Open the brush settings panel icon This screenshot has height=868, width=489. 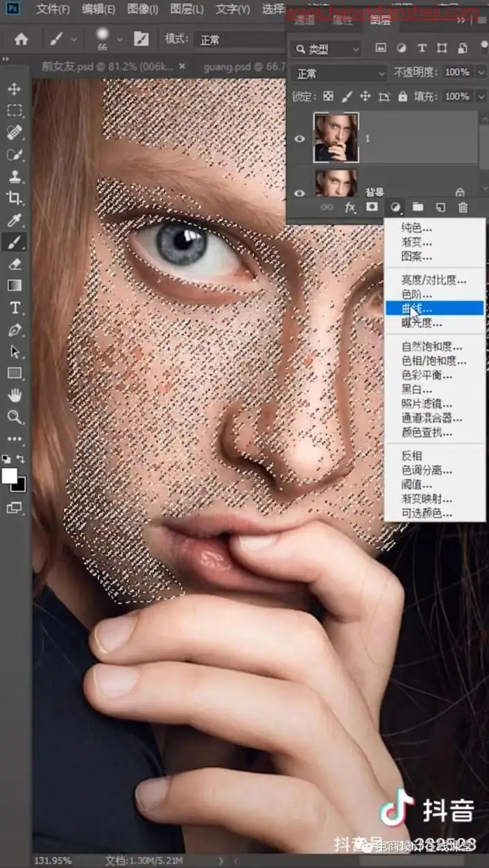tap(141, 40)
